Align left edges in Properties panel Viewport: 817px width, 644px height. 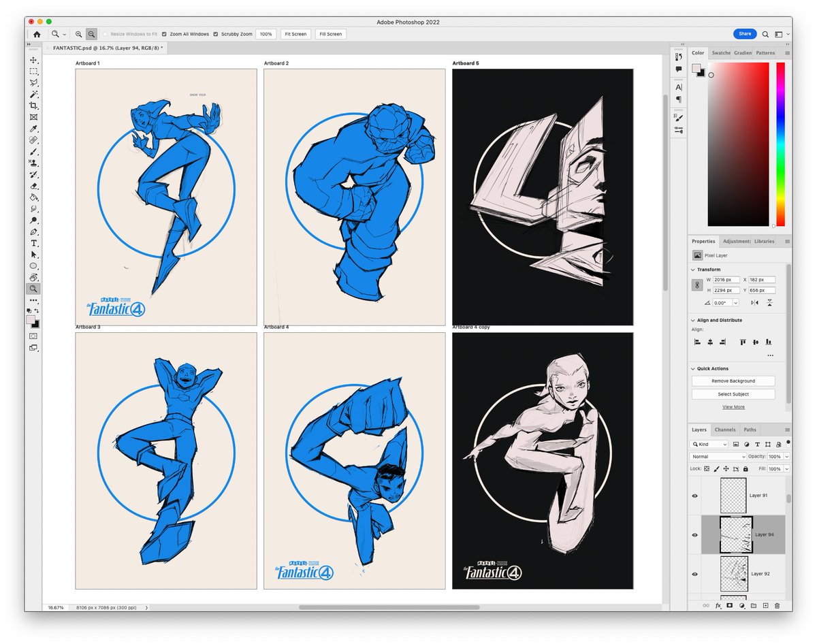click(697, 342)
